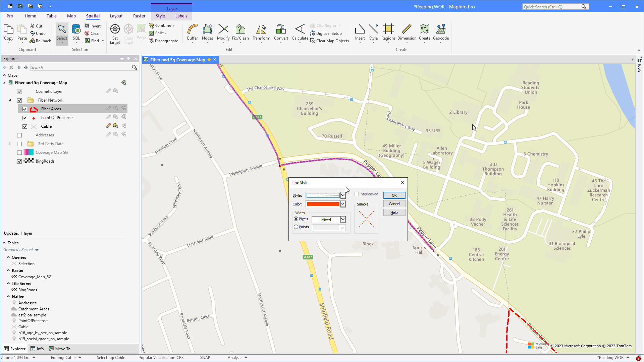Switch to the Raster ribbon tab
The width and height of the screenshot is (644, 362).
pos(139,16)
